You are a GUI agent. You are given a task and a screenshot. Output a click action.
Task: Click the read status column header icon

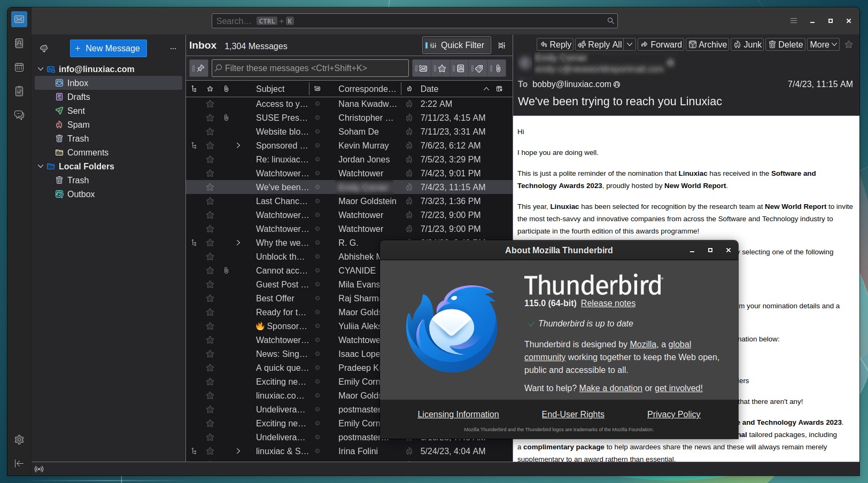(x=317, y=89)
